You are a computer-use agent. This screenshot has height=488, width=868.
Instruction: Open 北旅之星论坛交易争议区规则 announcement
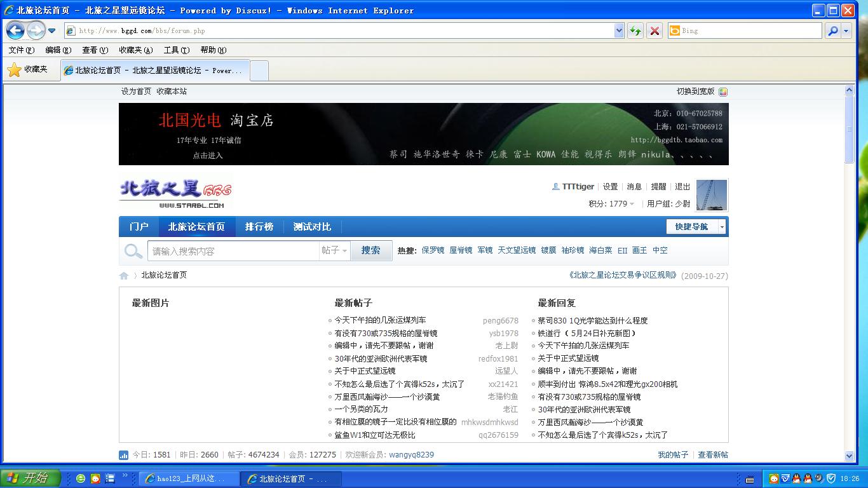(623, 275)
